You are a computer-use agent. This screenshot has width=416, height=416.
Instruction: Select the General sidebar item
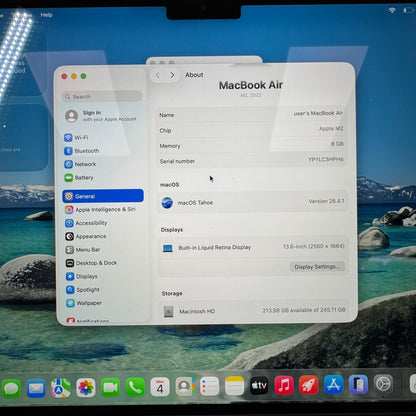pyautogui.click(x=103, y=196)
